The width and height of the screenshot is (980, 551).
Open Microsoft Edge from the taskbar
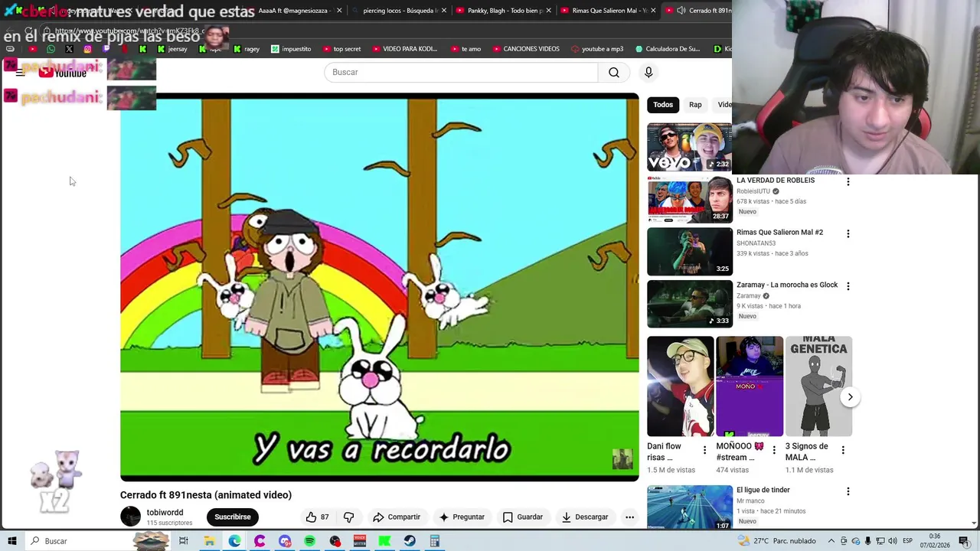(x=234, y=541)
